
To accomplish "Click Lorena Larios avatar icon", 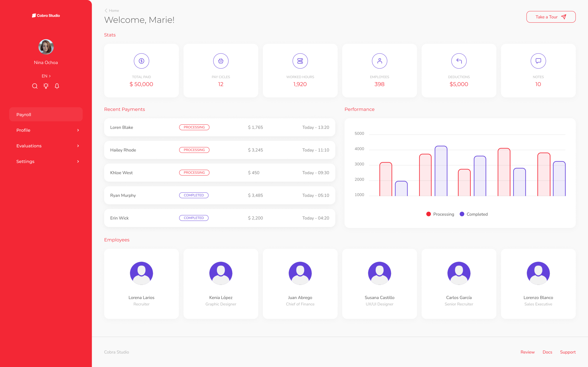I will coord(141,273).
